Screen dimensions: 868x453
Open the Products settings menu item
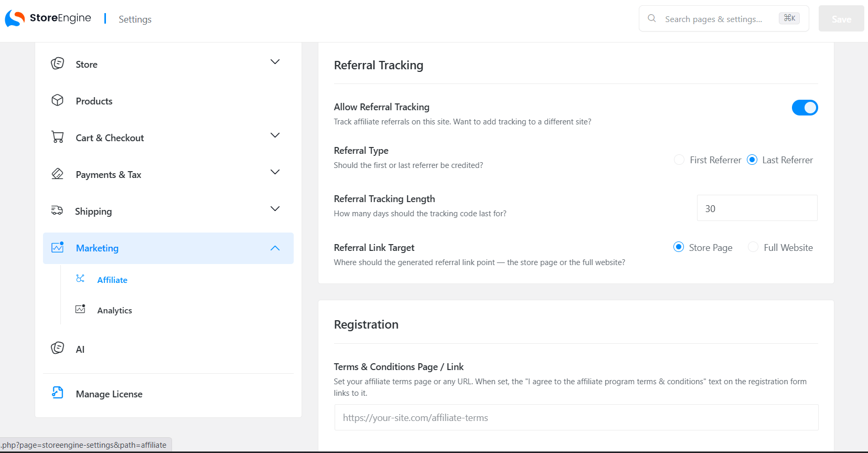point(168,101)
